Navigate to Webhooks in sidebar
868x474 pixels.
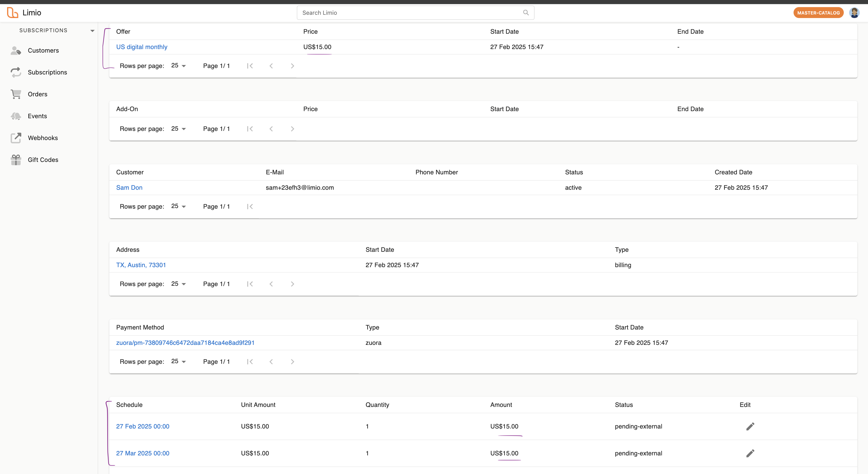pos(43,138)
